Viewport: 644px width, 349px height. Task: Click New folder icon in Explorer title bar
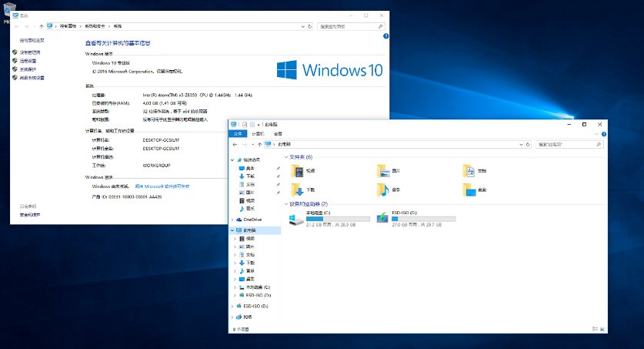pos(252,124)
